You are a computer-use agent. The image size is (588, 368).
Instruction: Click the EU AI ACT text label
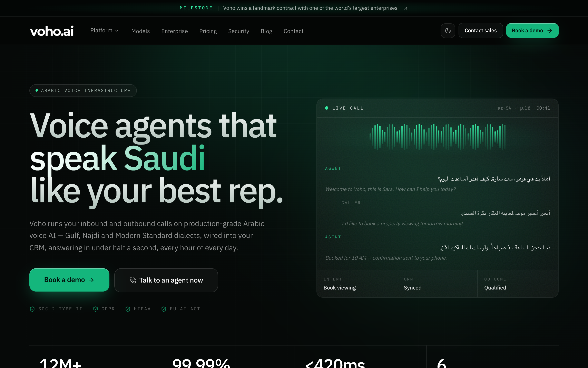185,309
